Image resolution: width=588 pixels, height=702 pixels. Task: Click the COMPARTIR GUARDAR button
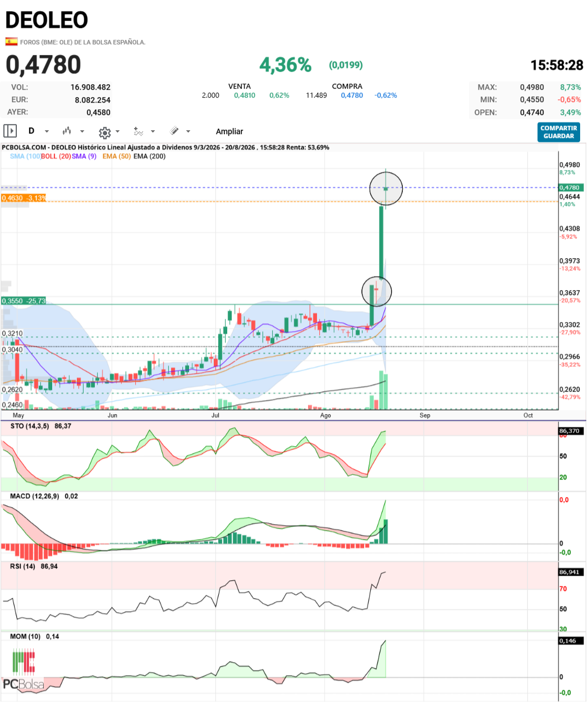click(558, 132)
